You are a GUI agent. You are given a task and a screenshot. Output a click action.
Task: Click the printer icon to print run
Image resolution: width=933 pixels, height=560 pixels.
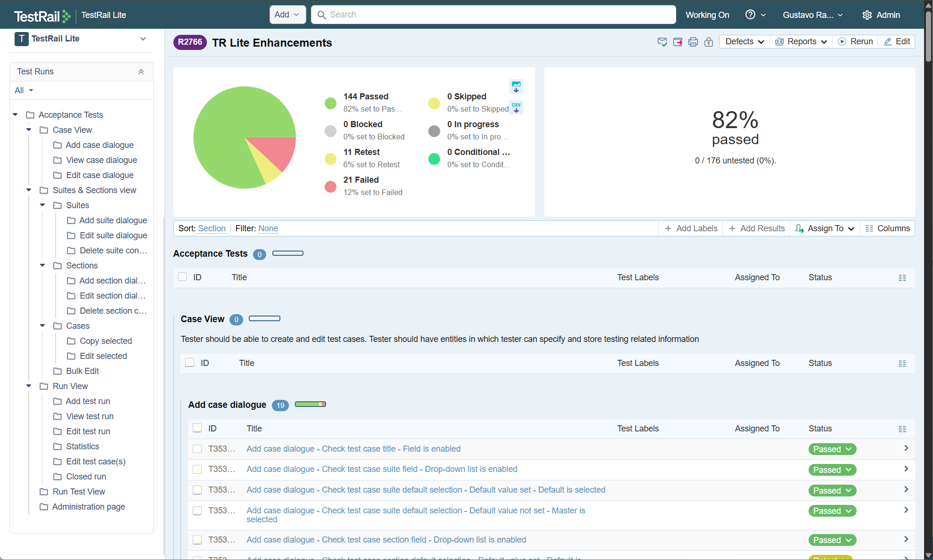pyautogui.click(x=693, y=42)
